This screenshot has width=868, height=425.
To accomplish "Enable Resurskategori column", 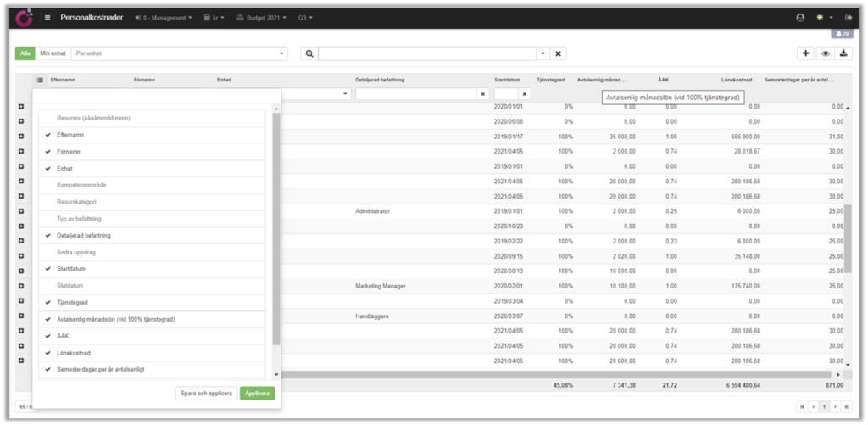I will pyautogui.click(x=152, y=202).
